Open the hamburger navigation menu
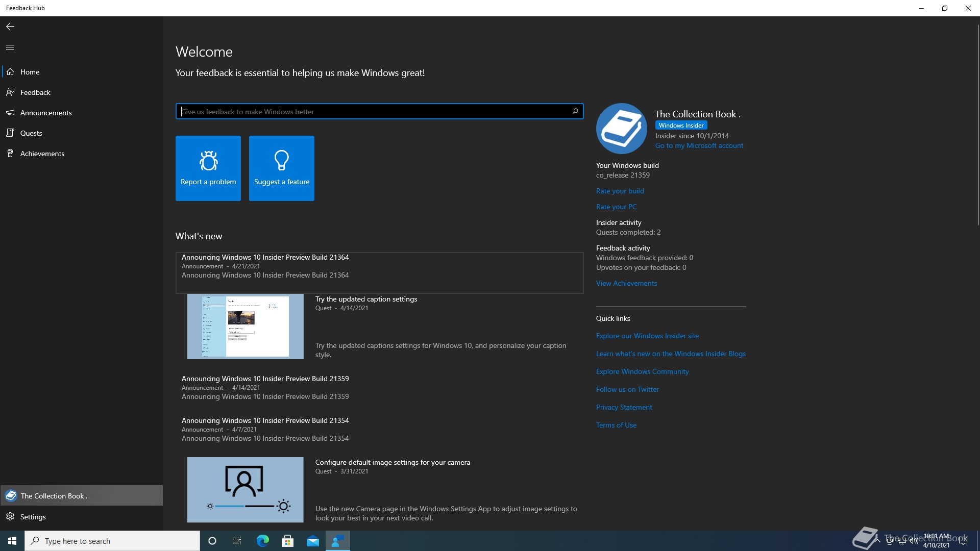This screenshot has width=980, height=551. tap(10, 47)
